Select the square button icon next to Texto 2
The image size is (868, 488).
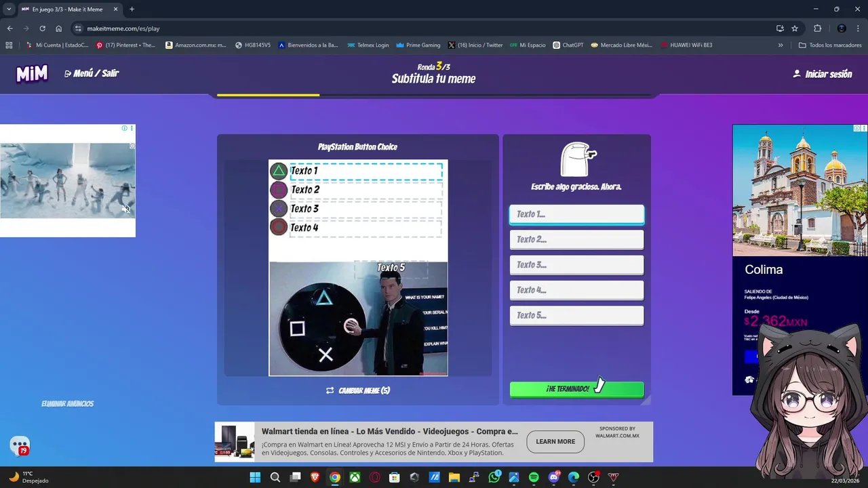point(279,190)
